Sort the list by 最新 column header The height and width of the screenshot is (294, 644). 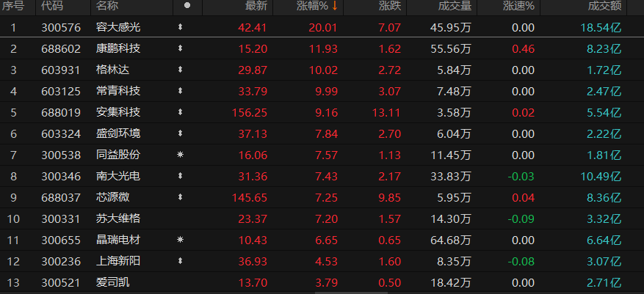(256, 7)
